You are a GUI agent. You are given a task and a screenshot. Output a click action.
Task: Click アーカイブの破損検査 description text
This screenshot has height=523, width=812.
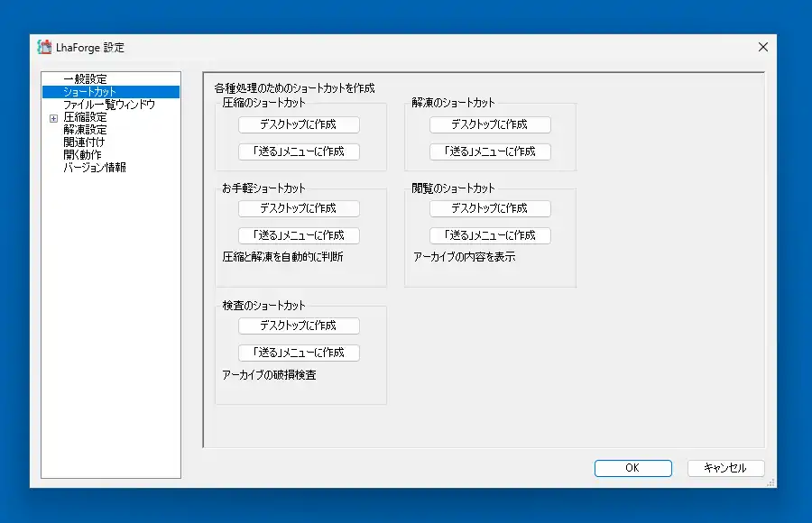pos(269,375)
